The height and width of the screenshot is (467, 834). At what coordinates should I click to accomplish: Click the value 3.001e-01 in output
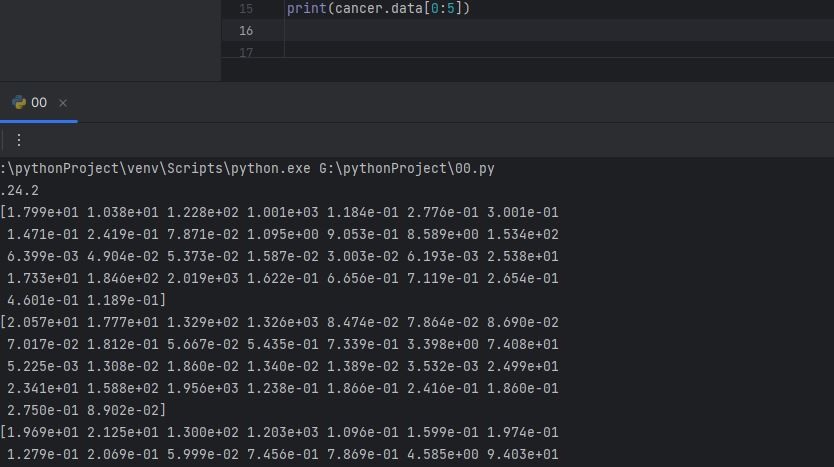tap(523, 213)
